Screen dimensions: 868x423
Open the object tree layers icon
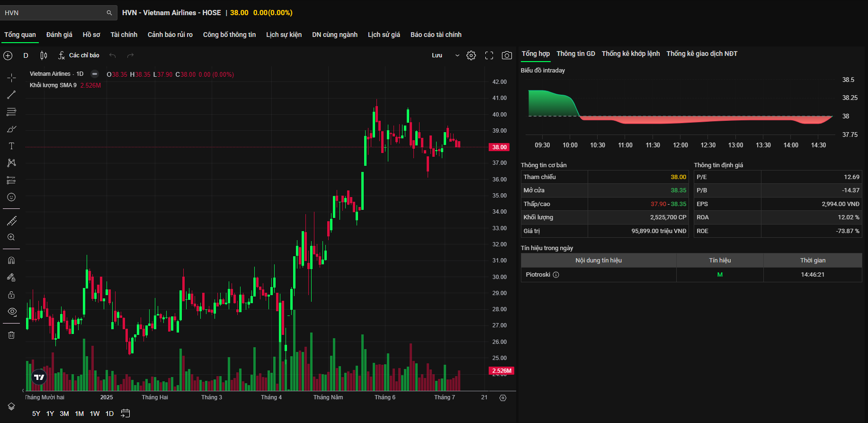coord(11,406)
